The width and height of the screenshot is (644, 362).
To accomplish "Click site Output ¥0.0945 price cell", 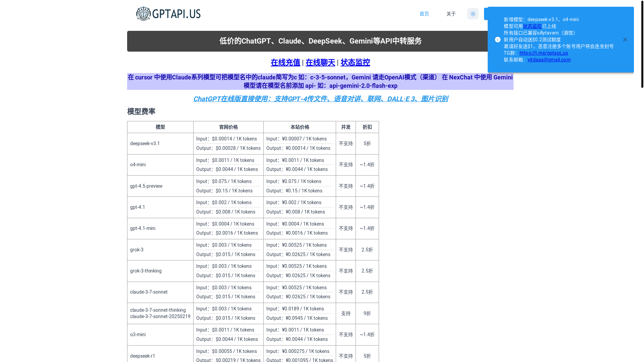I will [x=297, y=318].
